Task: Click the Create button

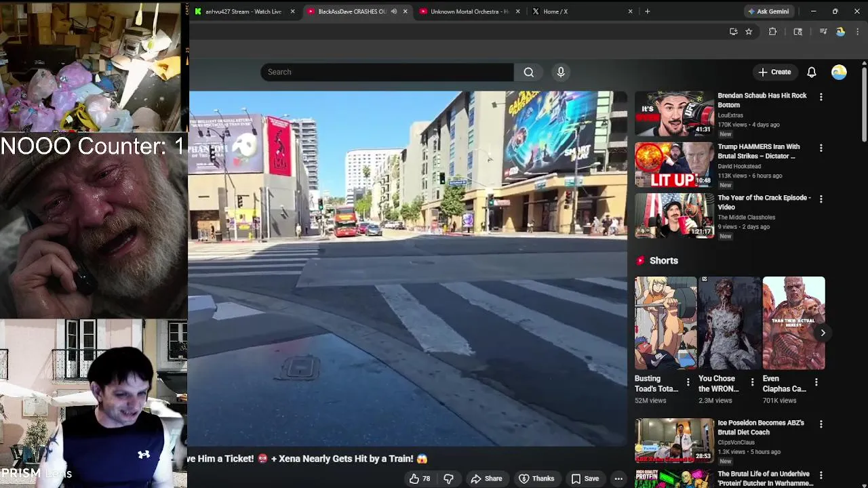Action: click(x=774, y=72)
